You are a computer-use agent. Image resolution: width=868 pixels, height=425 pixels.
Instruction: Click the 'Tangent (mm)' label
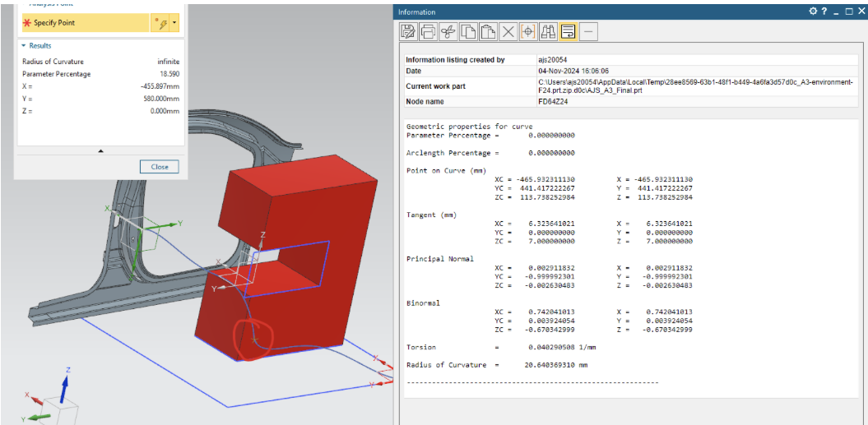(x=432, y=215)
